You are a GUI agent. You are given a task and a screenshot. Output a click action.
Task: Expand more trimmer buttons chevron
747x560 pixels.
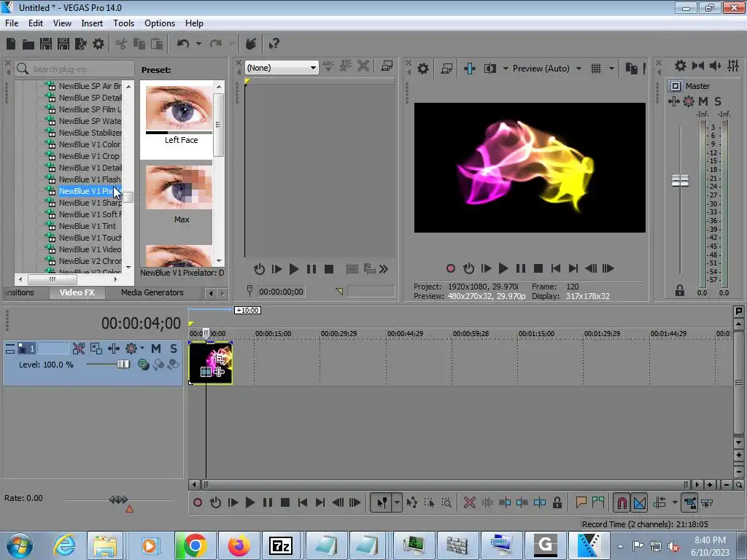pyautogui.click(x=384, y=269)
